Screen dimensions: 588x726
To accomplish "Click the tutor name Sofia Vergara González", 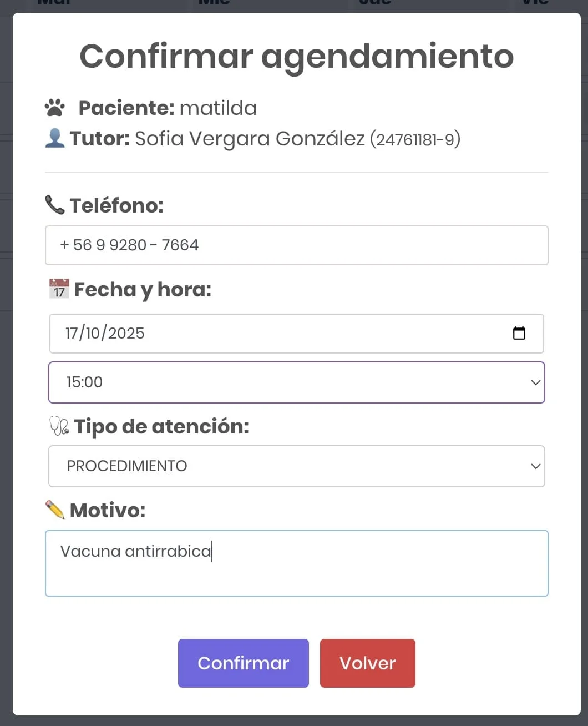I will [x=250, y=139].
